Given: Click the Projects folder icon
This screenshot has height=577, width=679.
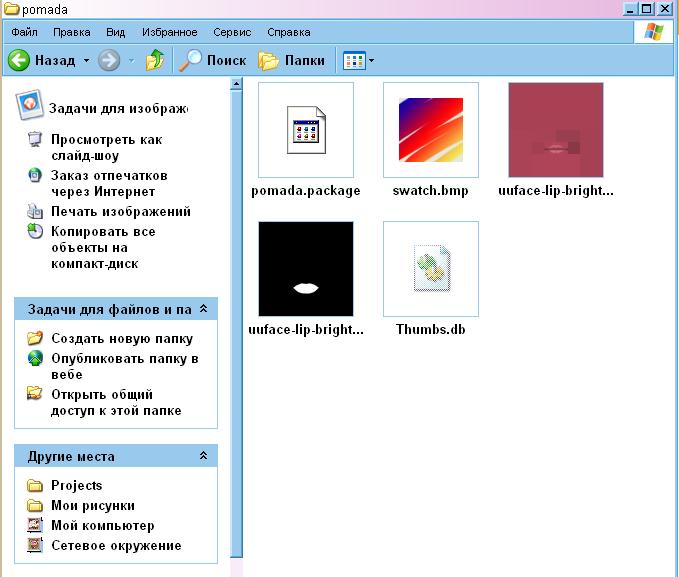Looking at the screenshot, I should 35,486.
